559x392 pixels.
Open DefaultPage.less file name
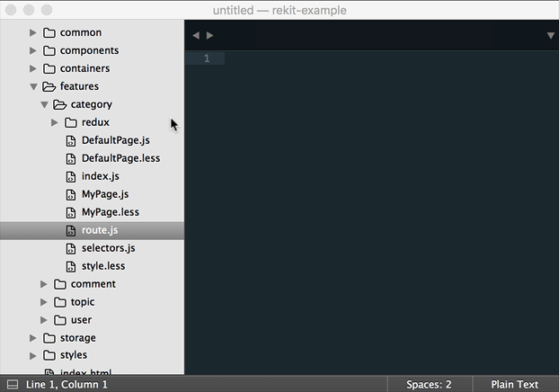pyautogui.click(x=120, y=158)
